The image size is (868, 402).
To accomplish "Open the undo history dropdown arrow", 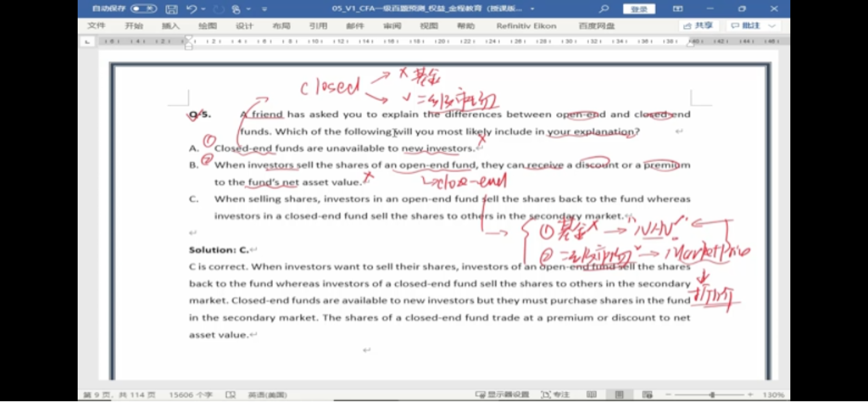I will tap(203, 8).
